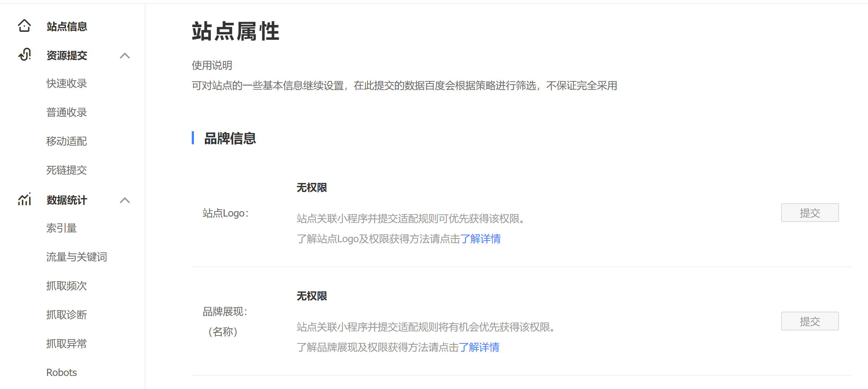868x389 pixels.
Task: Click 提交 button for 品牌展现
Action: pyautogui.click(x=810, y=321)
